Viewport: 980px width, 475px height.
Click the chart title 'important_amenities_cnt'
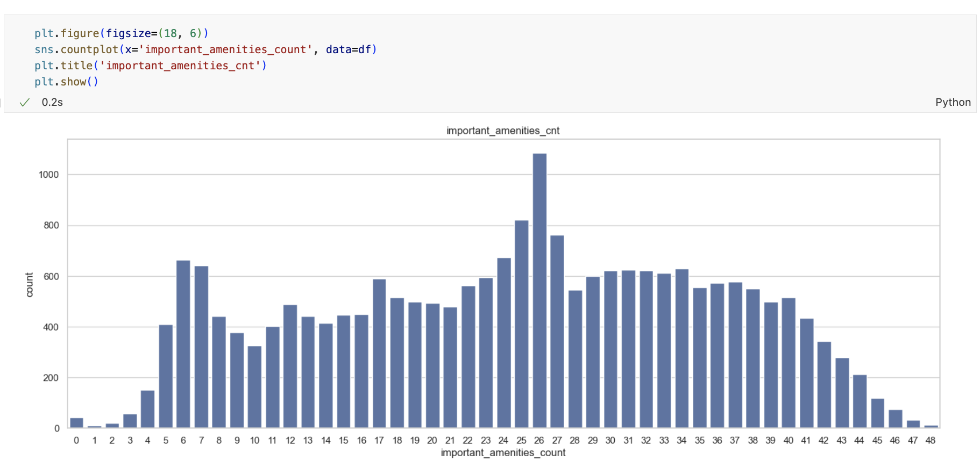tap(503, 131)
